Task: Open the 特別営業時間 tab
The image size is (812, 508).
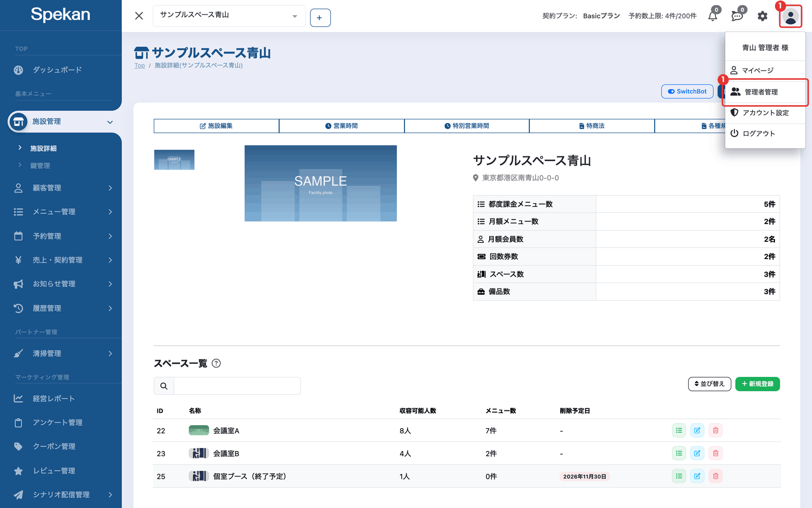Action: pyautogui.click(x=467, y=126)
